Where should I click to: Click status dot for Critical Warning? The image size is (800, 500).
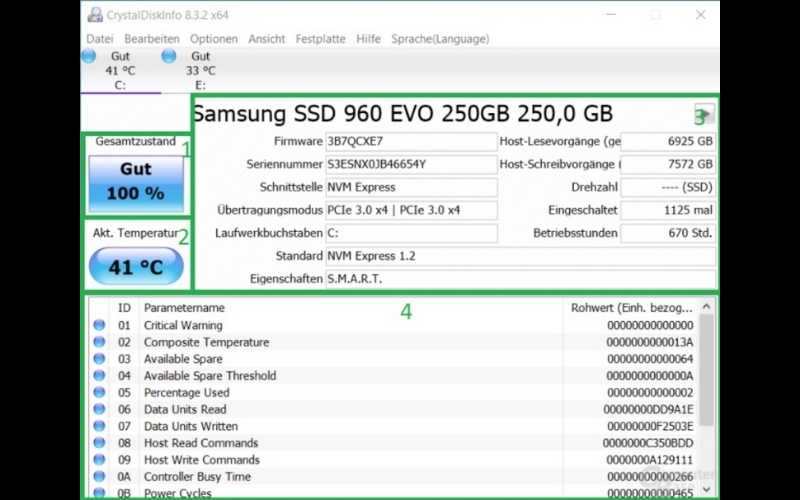[x=99, y=325]
